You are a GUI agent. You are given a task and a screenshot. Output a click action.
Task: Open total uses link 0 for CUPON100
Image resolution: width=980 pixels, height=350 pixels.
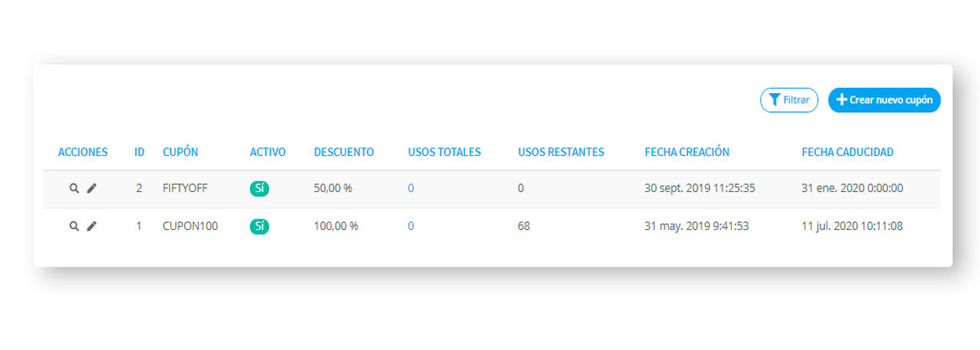click(410, 227)
